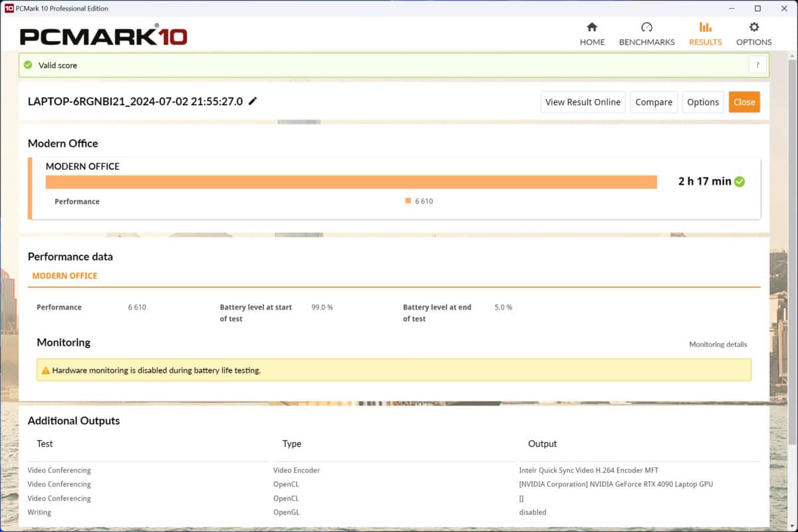Click the 5.0 % battery end value
This screenshot has width=798, height=532.
click(x=503, y=307)
